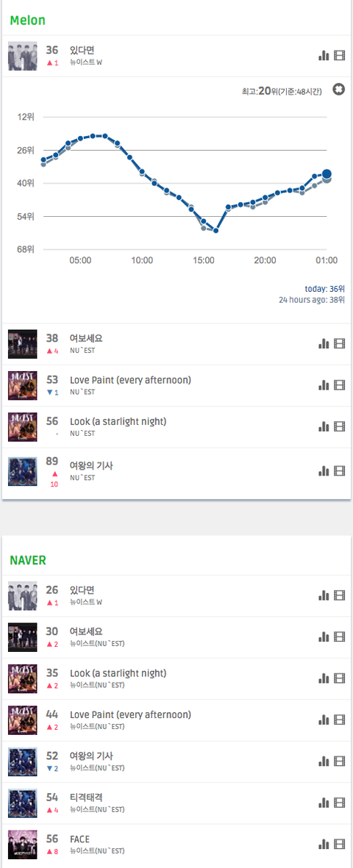The width and height of the screenshot is (353, 868).
Task: Show rank chart for NAVER 있다면
Action: [324, 595]
